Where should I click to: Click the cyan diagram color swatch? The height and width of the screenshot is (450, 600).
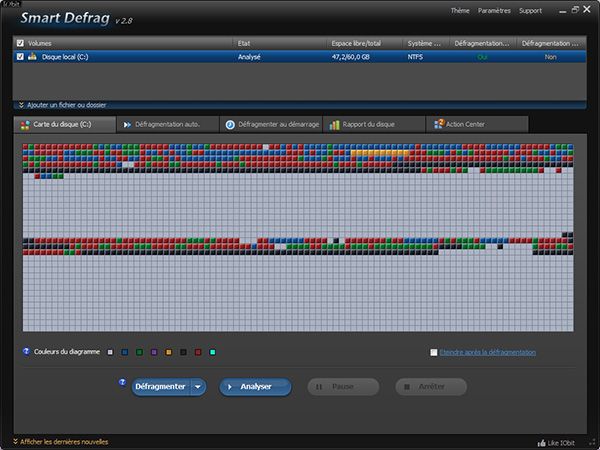click(x=213, y=353)
